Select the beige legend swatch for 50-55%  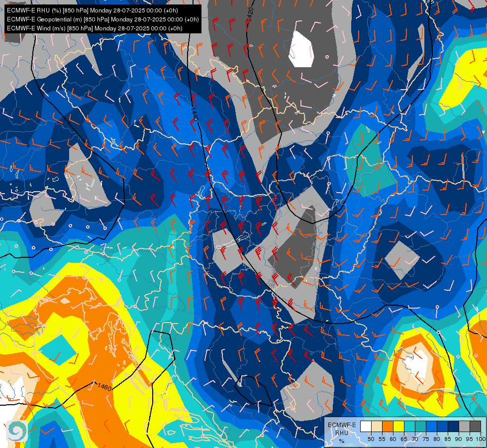tap(377, 427)
